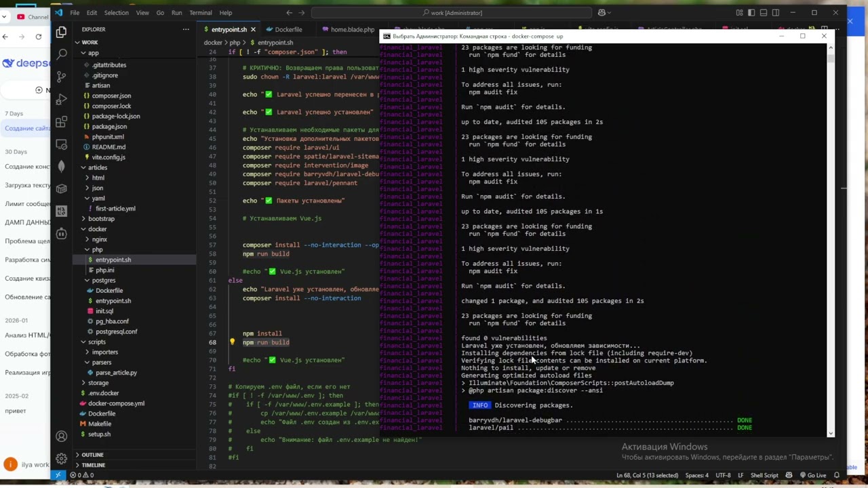Click the LF end-of-line status item
Image resolution: width=868 pixels, height=488 pixels.
point(741,475)
